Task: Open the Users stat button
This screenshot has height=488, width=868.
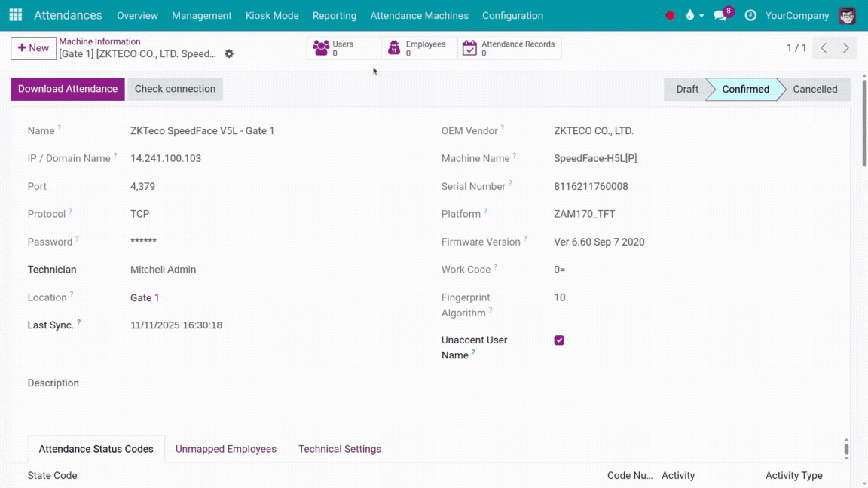Action: click(x=343, y=48)
